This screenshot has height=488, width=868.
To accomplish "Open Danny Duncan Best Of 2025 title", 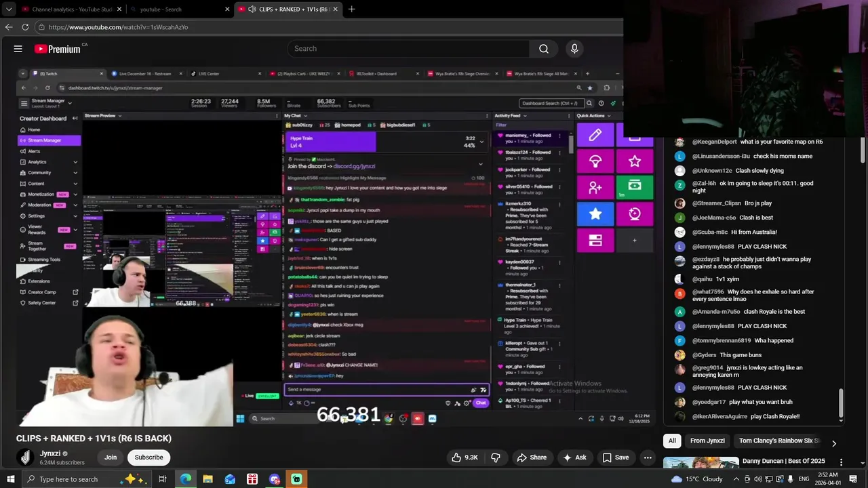I will tap(784, 461).
